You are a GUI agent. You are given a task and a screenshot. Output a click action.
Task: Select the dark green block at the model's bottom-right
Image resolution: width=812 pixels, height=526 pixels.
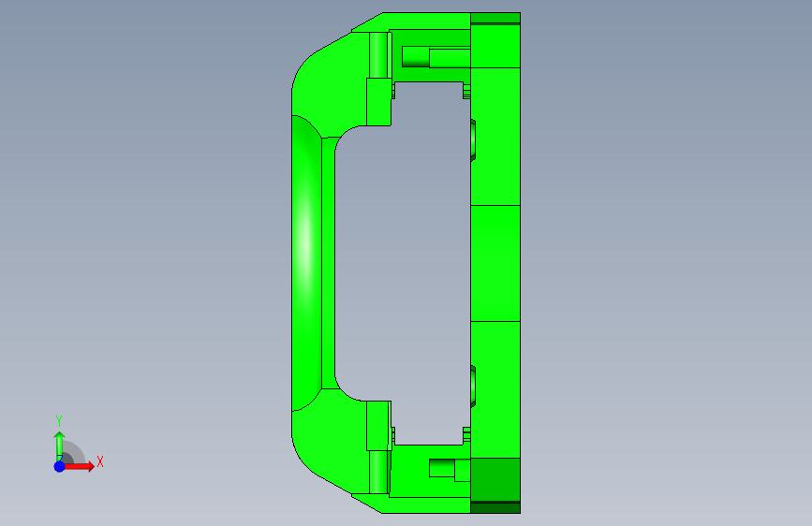[x=495, y=479]
